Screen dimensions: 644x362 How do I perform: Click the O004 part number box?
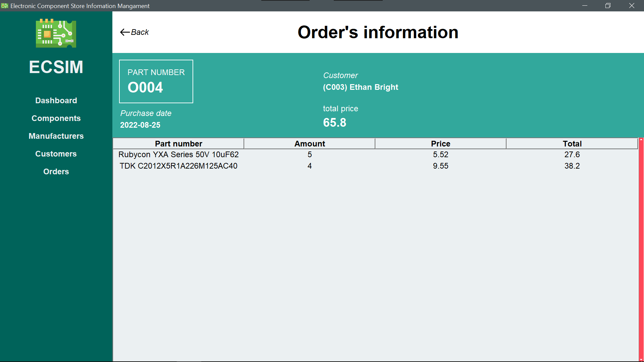pyautogui.click(x=156, y=81)
